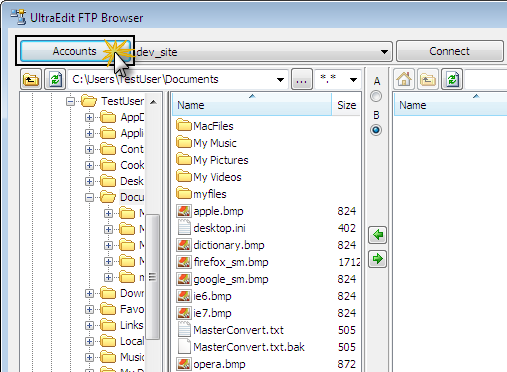
Task: Expand the Favo tree folder
Action: [x=89, y=309]
